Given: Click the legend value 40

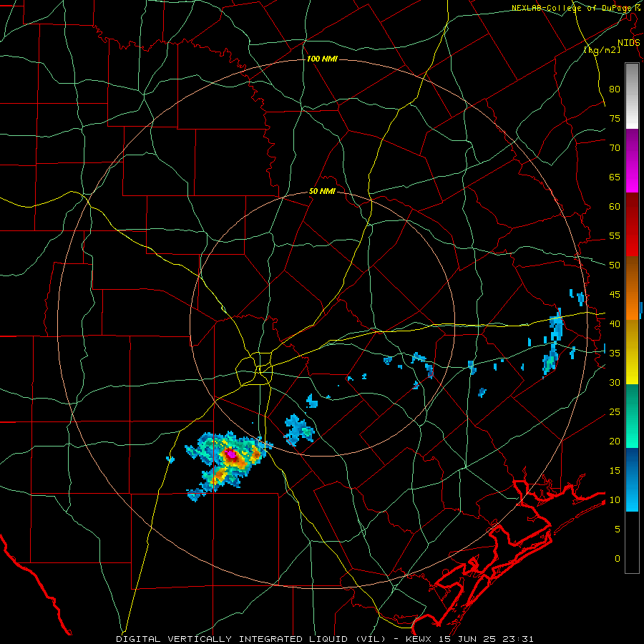Looking at the screenshot, I should point(615,323).
